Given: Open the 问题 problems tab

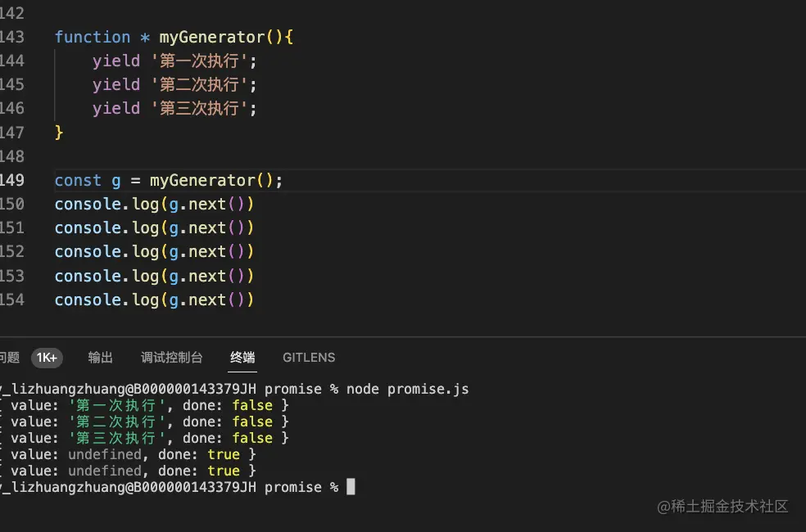Looking at the screenshot, I should pos(9,358).
